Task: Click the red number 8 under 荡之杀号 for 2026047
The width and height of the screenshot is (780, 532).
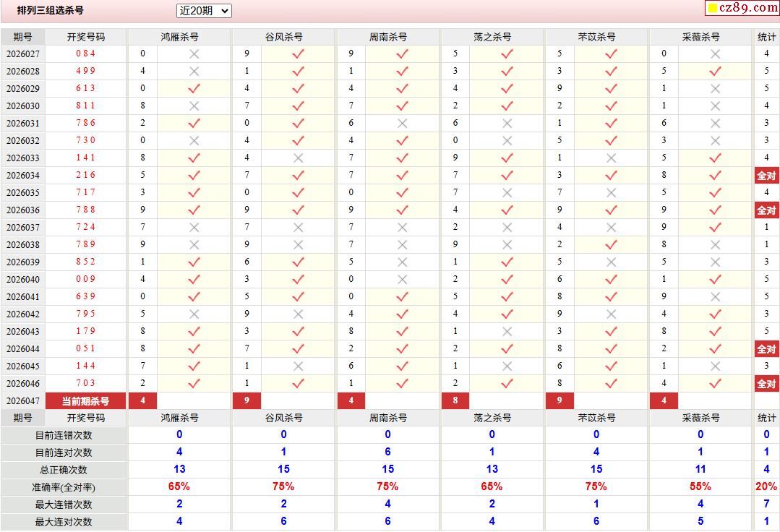Action: click(x=455, y=401)
